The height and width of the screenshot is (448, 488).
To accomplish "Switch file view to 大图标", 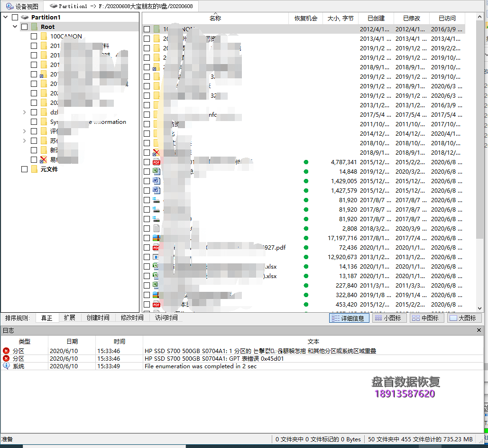I will pyautogui.click(x=464, y=318).
